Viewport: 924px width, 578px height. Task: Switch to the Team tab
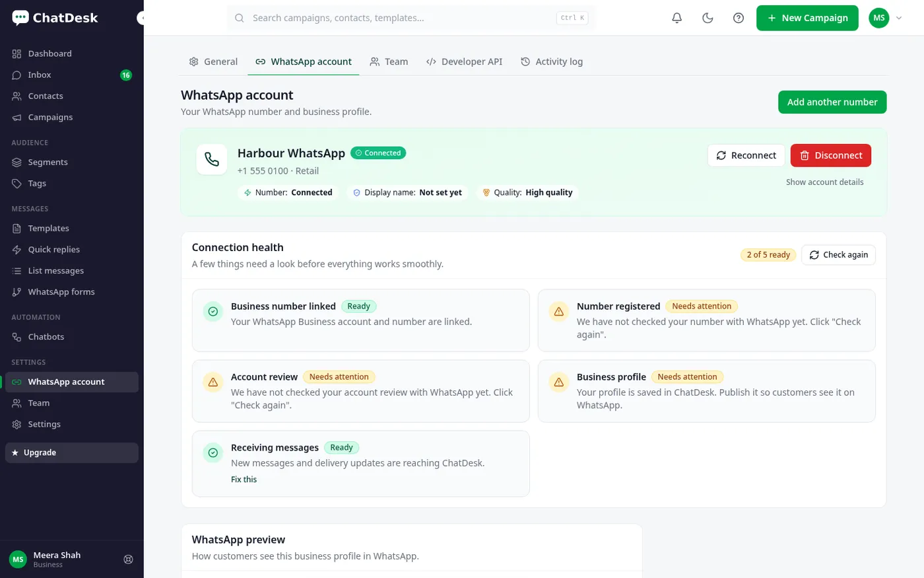pos(389,61)
